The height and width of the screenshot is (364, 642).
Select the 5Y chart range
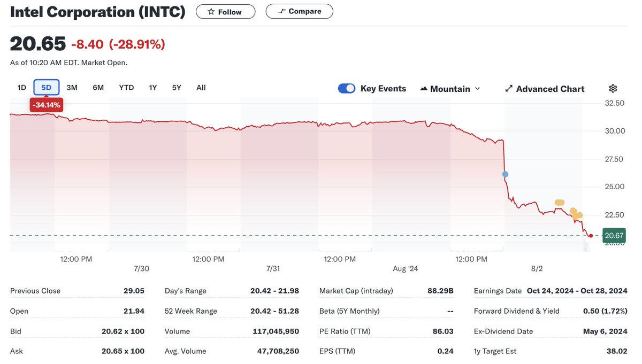pyautogui.click(x=177, y=88)
